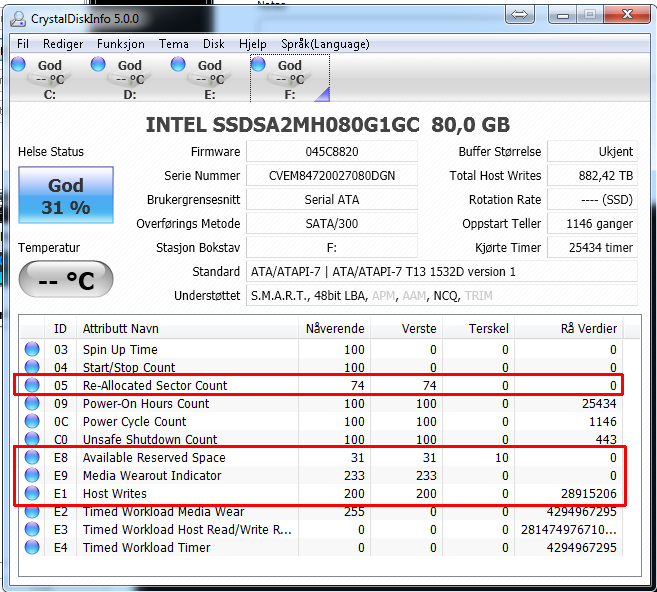Screen dimensions: 657x592
Task: Click status orb on Re-Allocated Sector Count row
Action: point(32,385)
